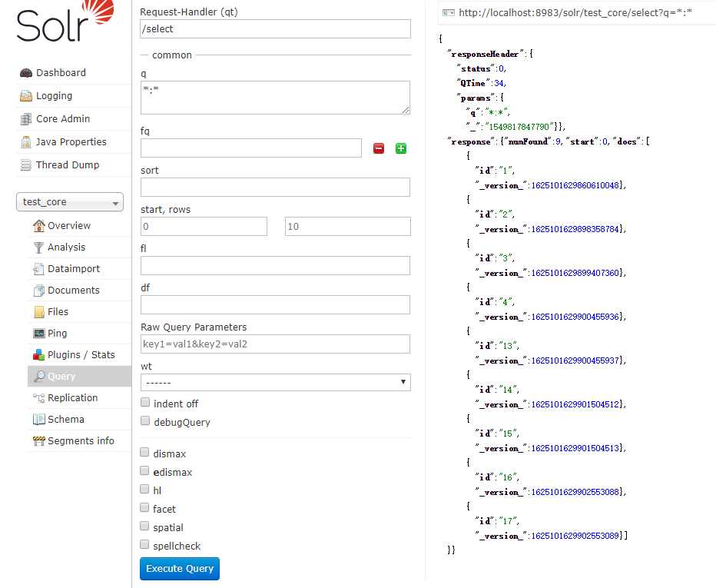Open the Documents section

(x=74, y=290)
